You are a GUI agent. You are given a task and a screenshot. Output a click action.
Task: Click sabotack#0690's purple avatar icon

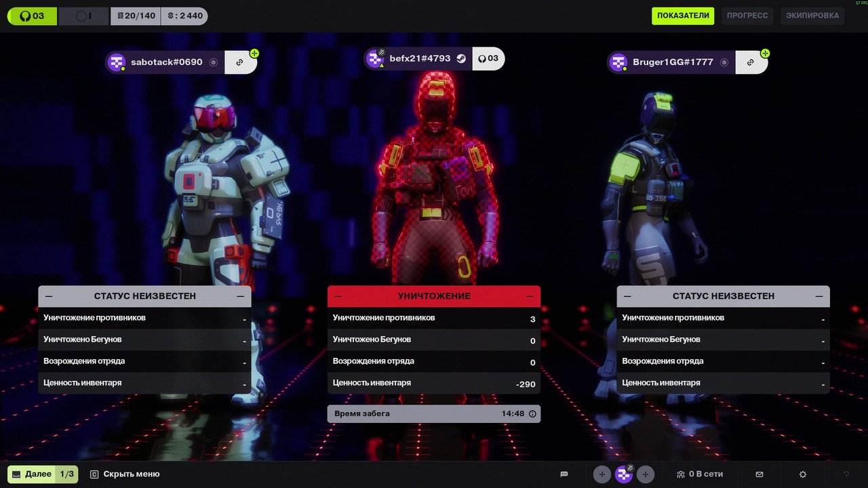tap(117, 62)
